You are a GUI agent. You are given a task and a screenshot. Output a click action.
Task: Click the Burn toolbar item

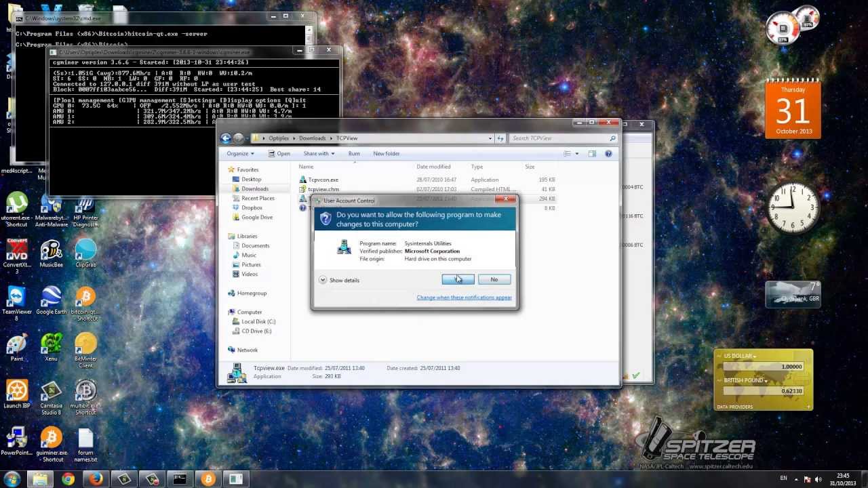(x=354, y=154)
